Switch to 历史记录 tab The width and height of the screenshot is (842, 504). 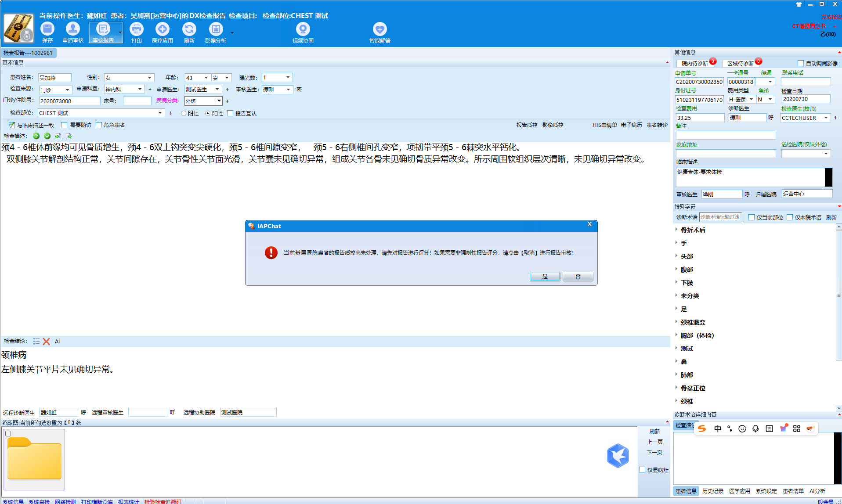point(712,491)
